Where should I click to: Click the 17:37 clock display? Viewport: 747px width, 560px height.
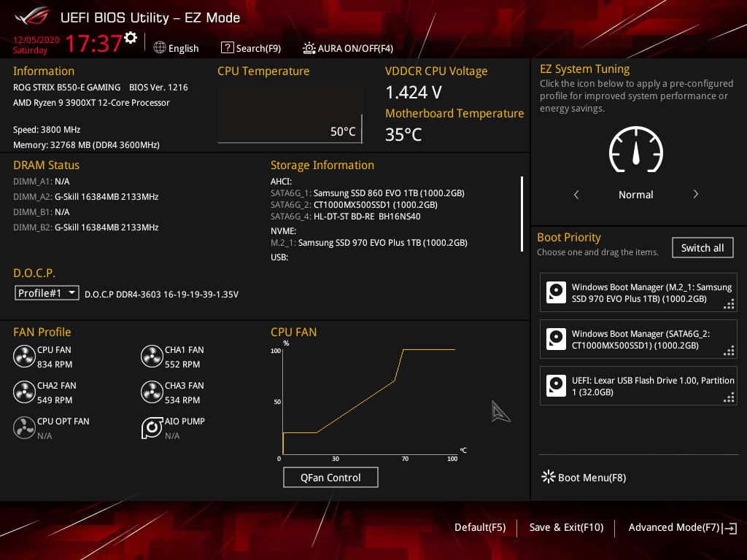pyautogui.click(x=94, y=43)
